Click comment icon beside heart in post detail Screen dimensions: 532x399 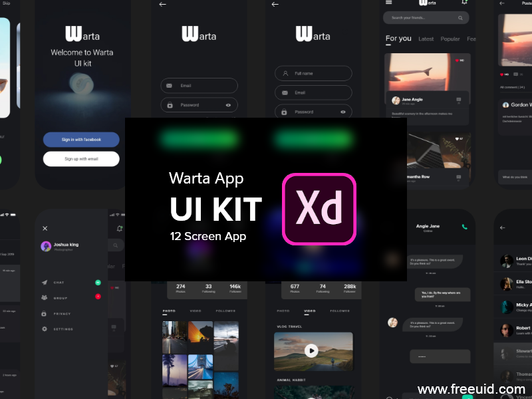click(516, 74)
